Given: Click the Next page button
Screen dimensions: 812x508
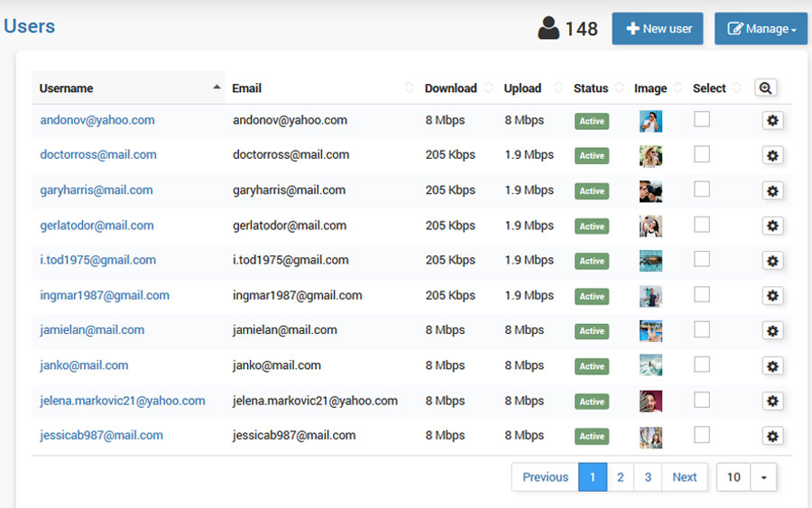Looking at the screenshot, I should pos(684,477).
